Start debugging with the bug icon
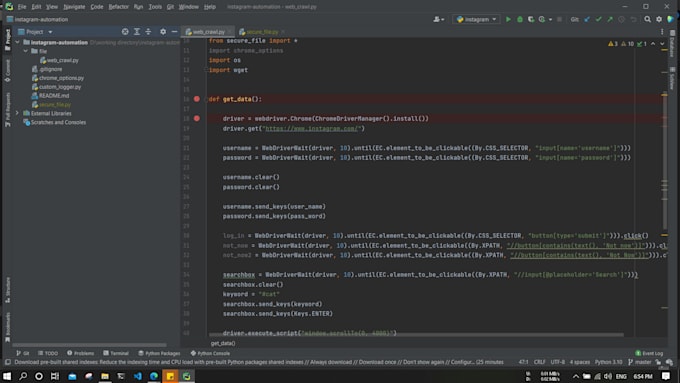680x383 pixels. [x=520, y=19]
